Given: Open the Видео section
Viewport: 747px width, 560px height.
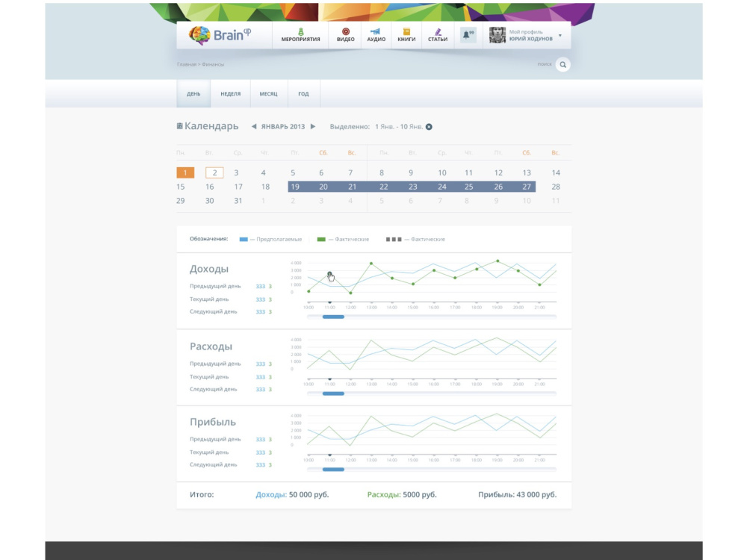Looking at the screenshot, I should pyautogui.click(x=345, y=35).
